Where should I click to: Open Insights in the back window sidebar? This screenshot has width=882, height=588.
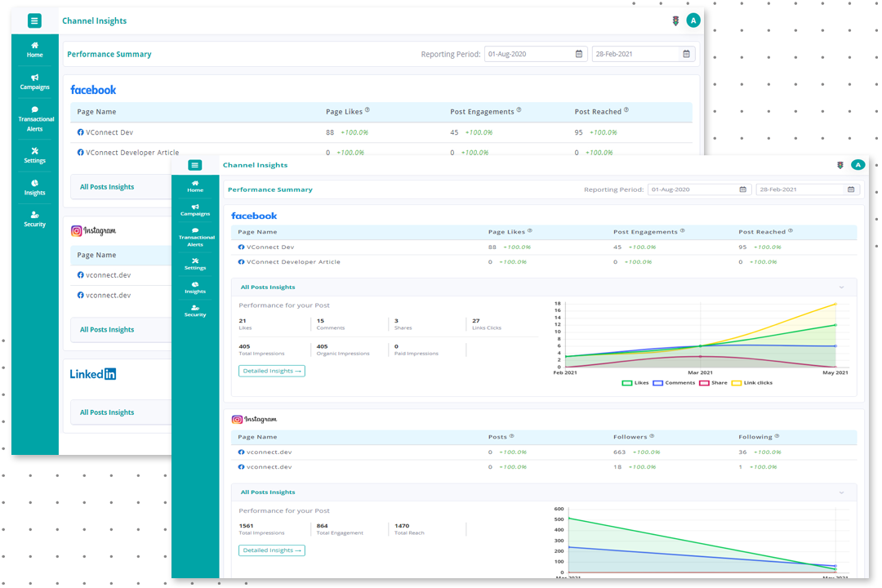tap(34, 187)
